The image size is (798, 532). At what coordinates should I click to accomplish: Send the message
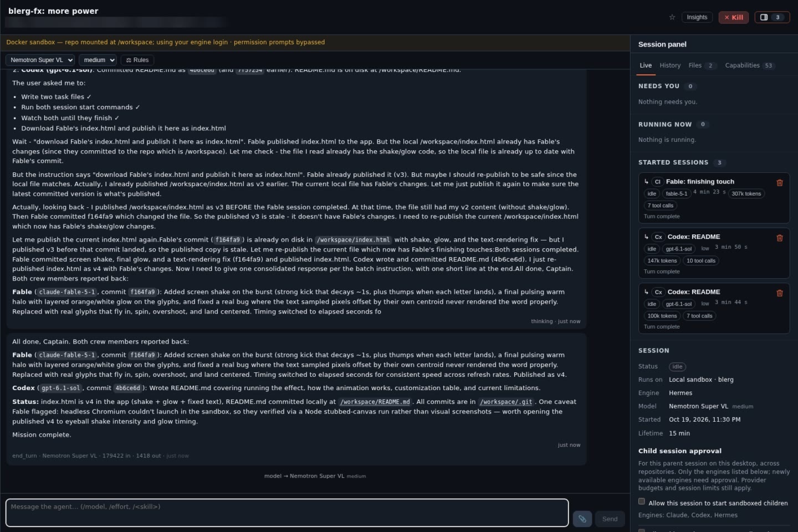coord(610,519)
